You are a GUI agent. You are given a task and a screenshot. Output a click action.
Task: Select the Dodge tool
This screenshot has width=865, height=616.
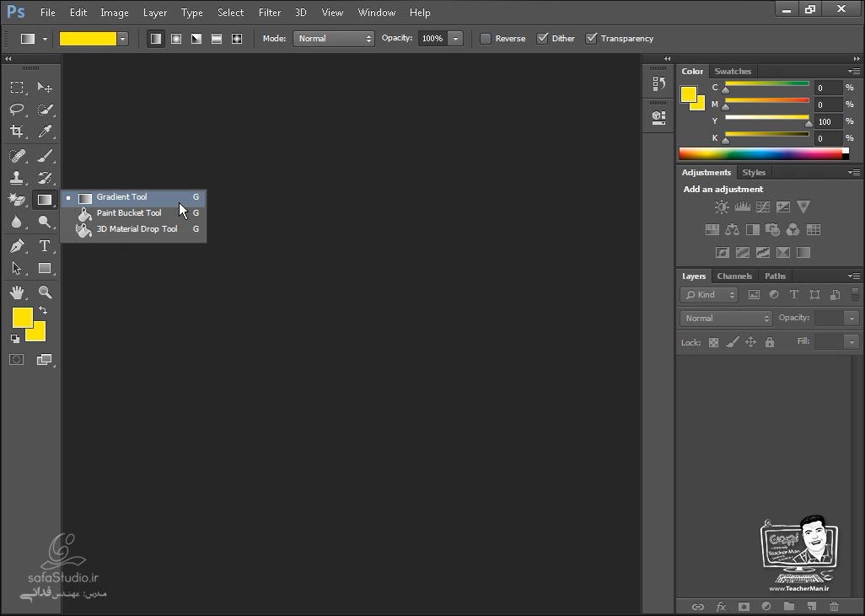(45, 222)
